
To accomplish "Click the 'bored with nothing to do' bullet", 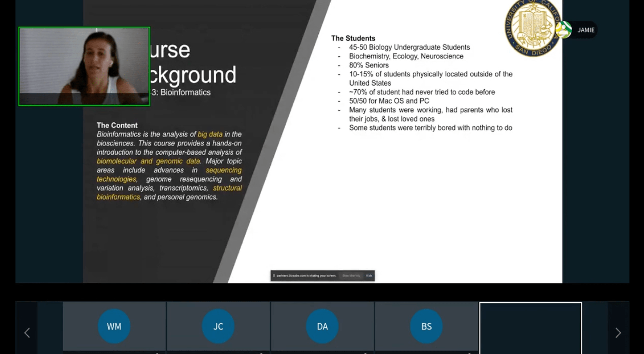I will 431,128.
